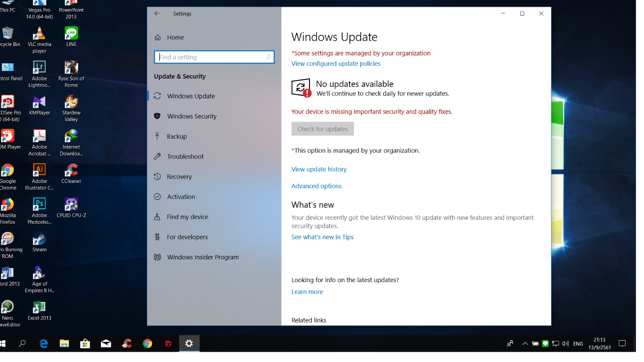This screenshot has height=362, width=644.
Task: Expand hidden system tray icons
Action: (x=525, y=344)
